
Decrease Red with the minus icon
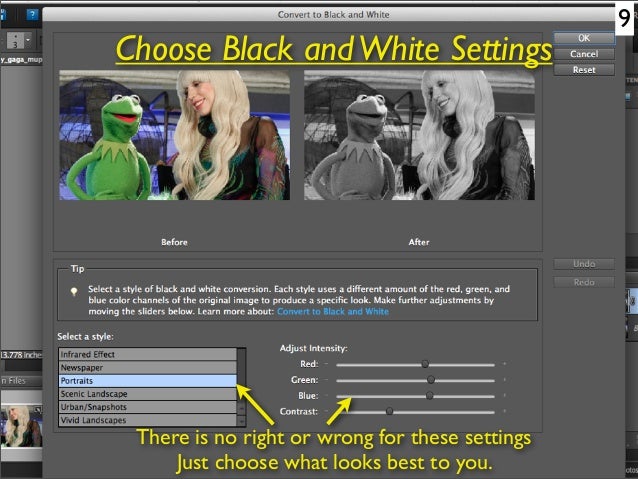[x=326, y=364]
